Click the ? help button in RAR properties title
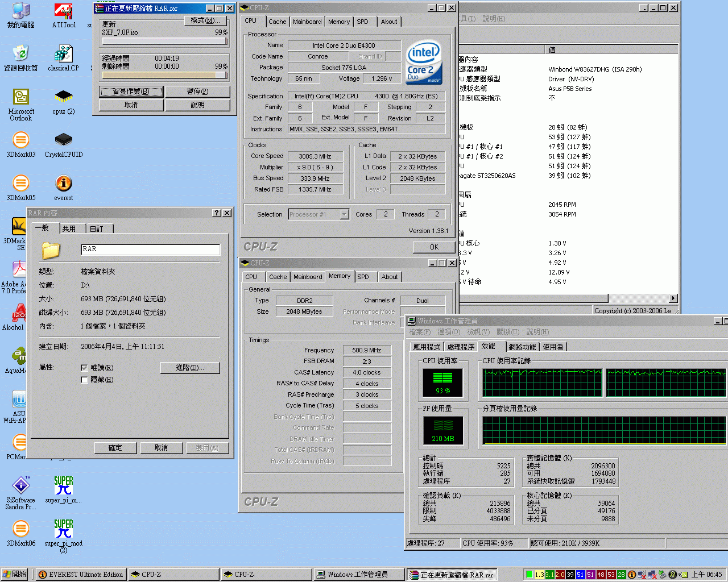 [217, 213]
